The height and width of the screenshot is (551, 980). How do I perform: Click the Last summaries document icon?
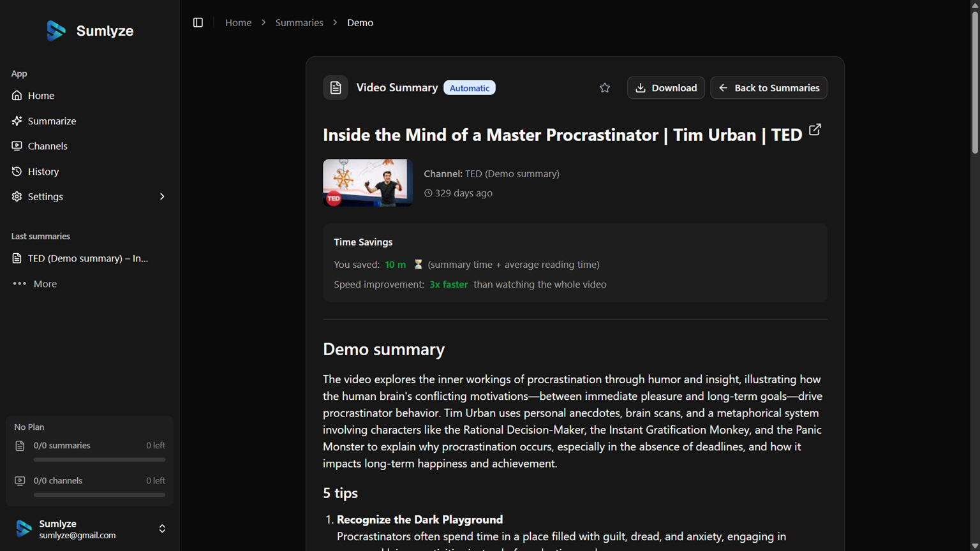[x=17, y=258]
